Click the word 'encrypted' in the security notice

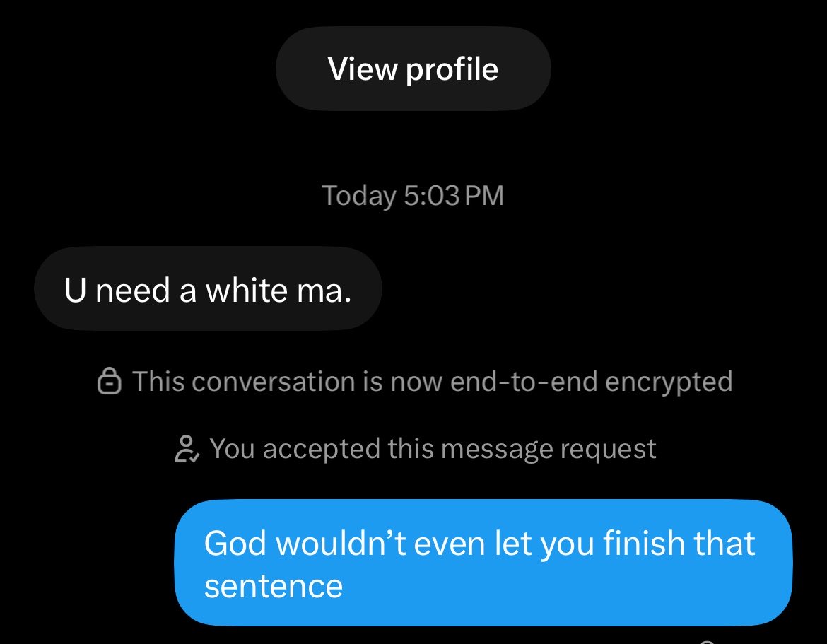(x=669, y=382)
